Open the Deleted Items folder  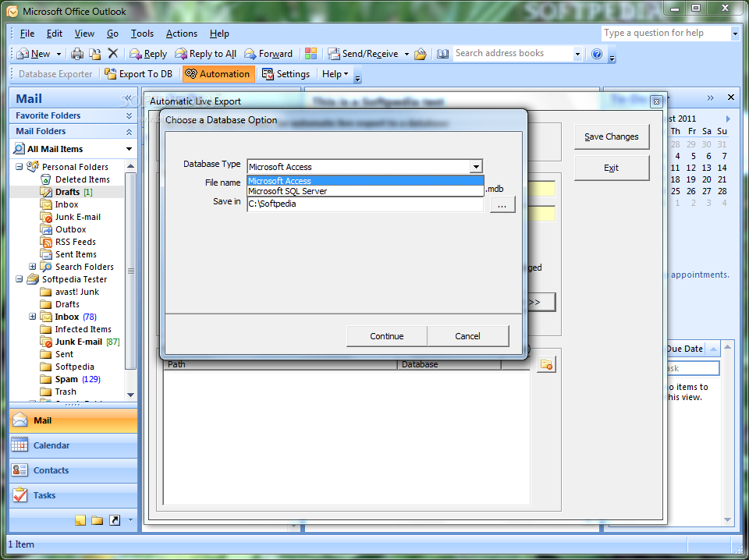[82, 179]
